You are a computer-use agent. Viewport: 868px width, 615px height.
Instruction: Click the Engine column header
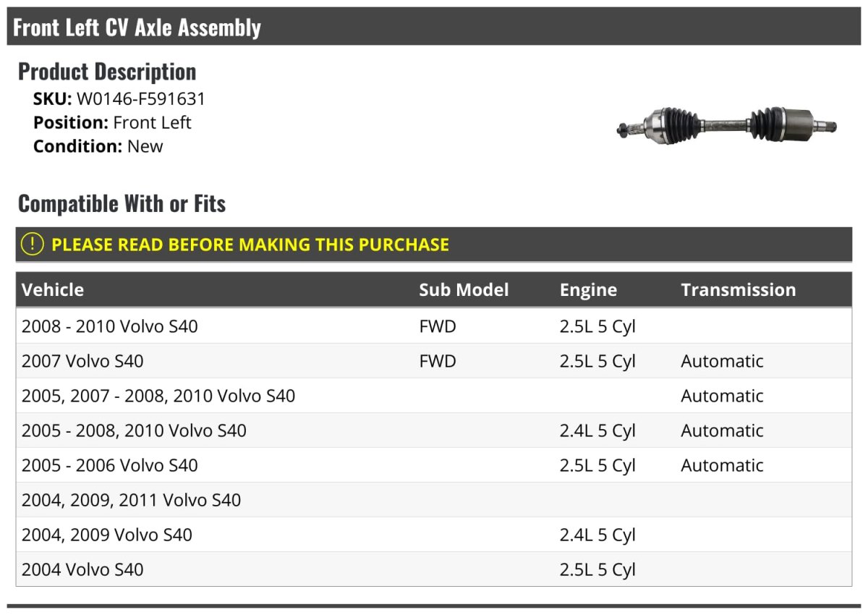pyautogui.click(x=588, y=290)
